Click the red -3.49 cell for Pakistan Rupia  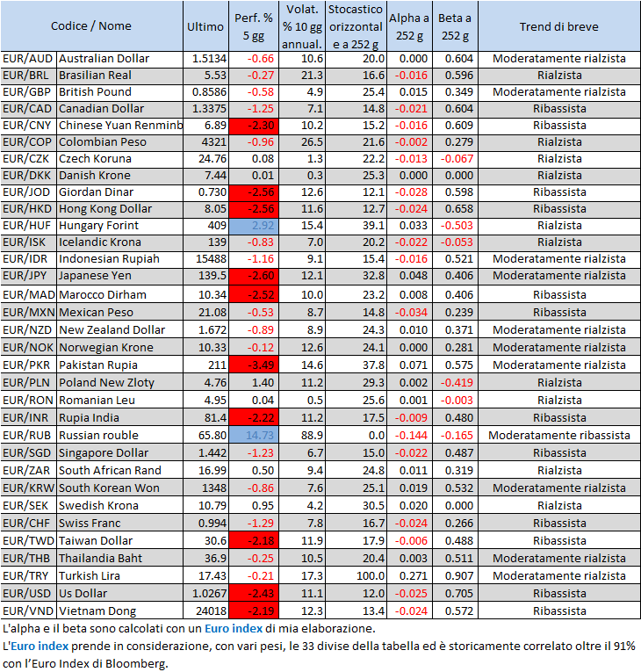[254, 365]
